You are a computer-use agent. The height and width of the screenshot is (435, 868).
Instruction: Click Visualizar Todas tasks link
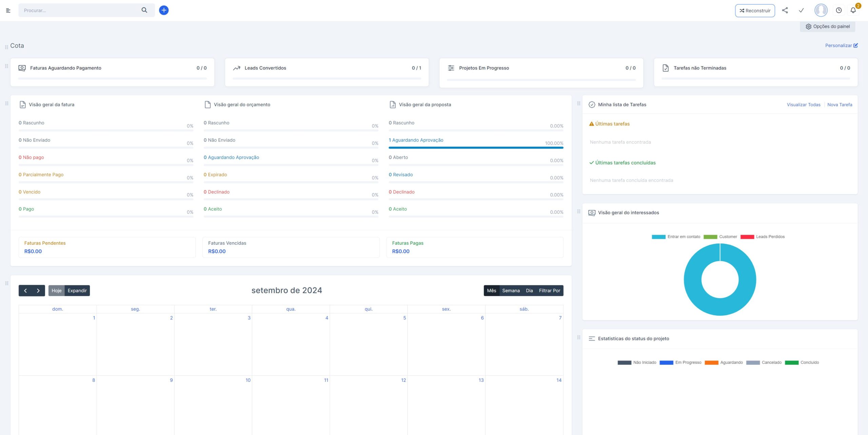804,105
